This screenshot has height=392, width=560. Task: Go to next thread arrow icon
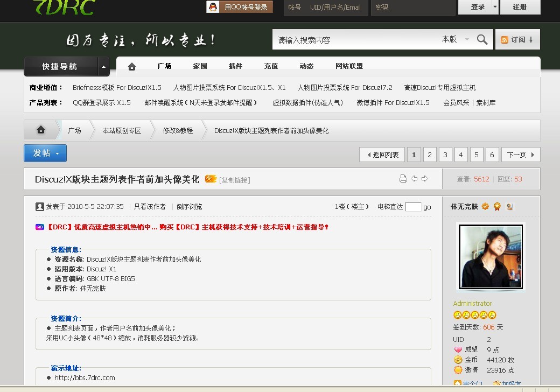pos(425,178)
